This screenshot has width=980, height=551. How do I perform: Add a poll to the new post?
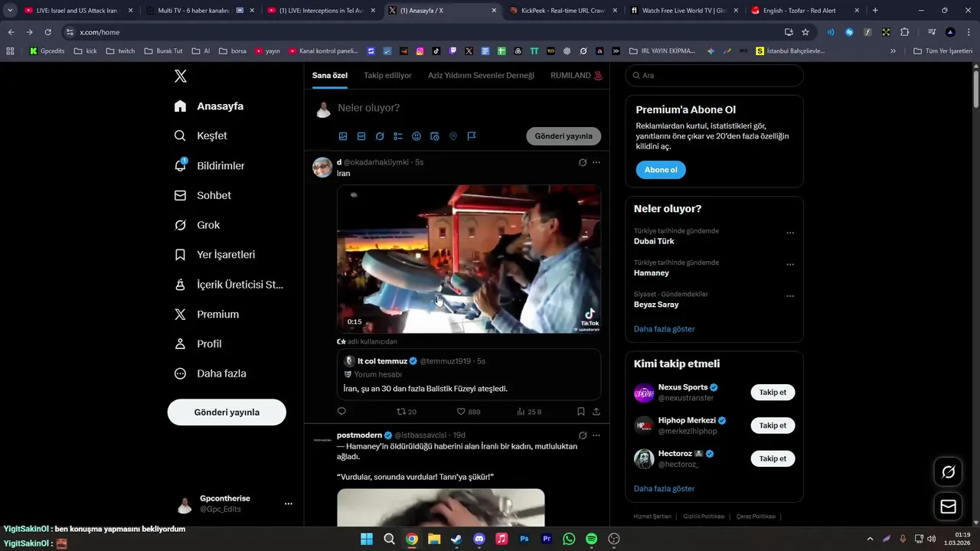point(398,136)
